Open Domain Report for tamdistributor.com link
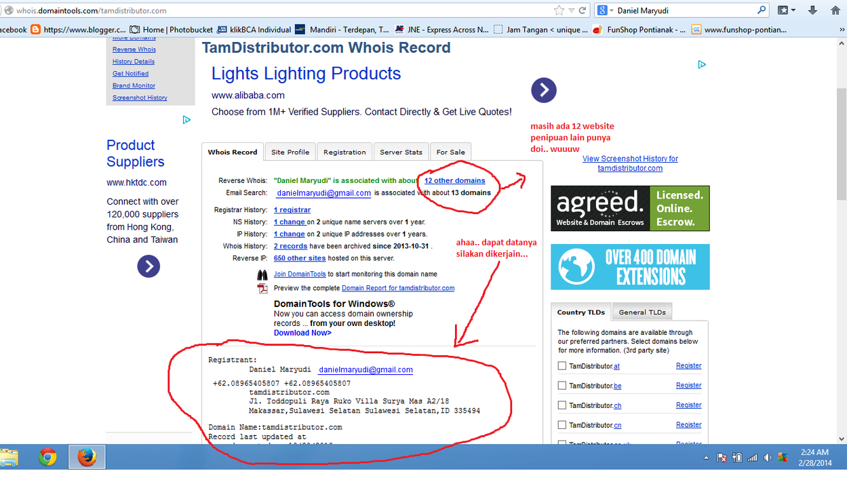Screen dimensions: 868x488 pyautogui.click(x=398, y=288)
